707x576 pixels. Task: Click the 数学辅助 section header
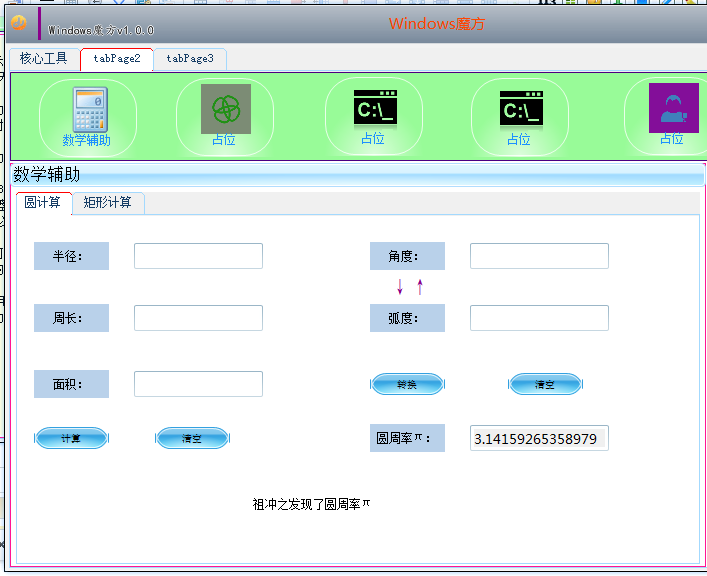click(x=357, y=175)
